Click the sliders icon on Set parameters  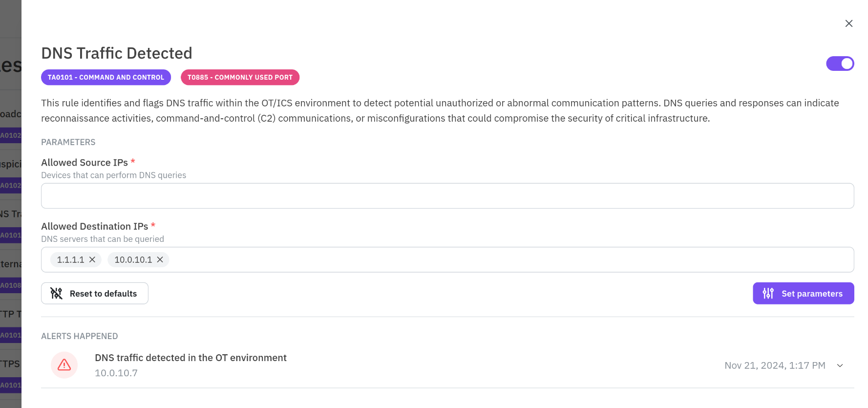(768, 293)
